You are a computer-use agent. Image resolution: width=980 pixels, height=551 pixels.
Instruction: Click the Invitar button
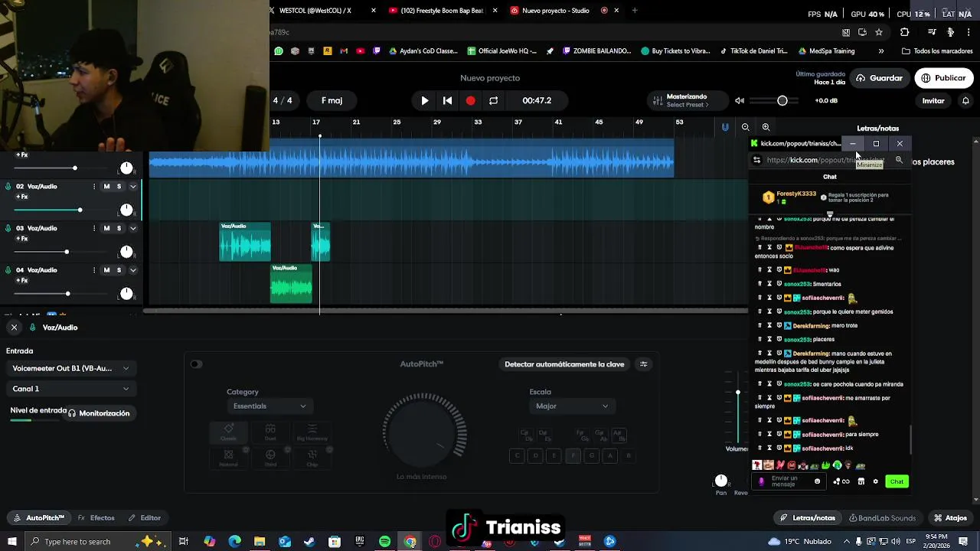tap(933, 101)
